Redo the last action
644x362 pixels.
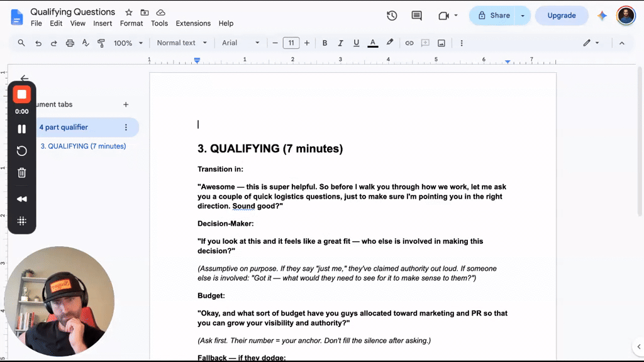(54, 43)
